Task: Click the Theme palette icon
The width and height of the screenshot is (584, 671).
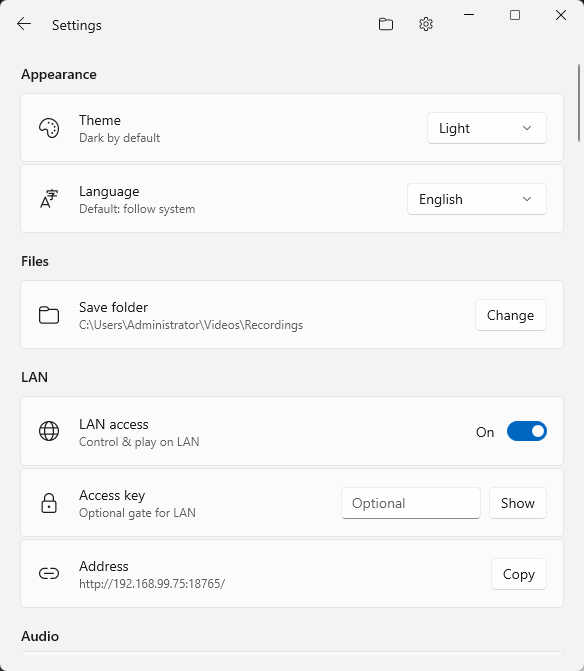Action: [x=49, y=128]
